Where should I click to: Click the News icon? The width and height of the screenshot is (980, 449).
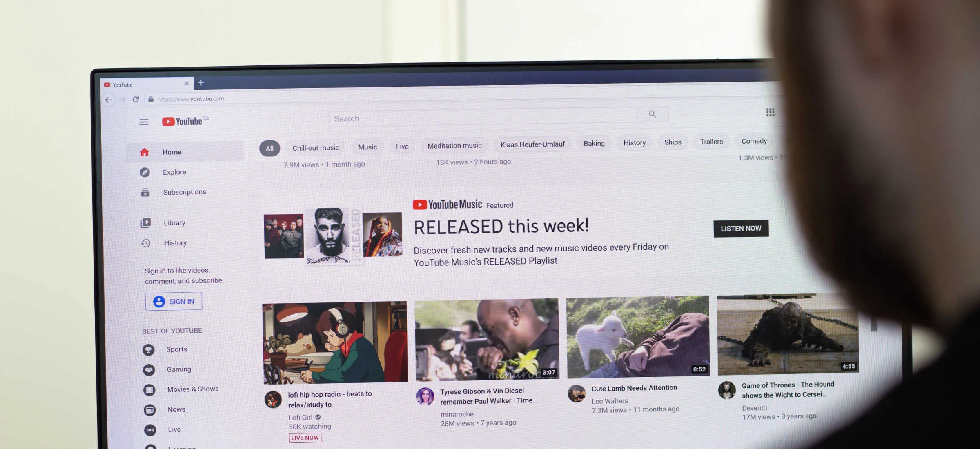click(150, 410)
